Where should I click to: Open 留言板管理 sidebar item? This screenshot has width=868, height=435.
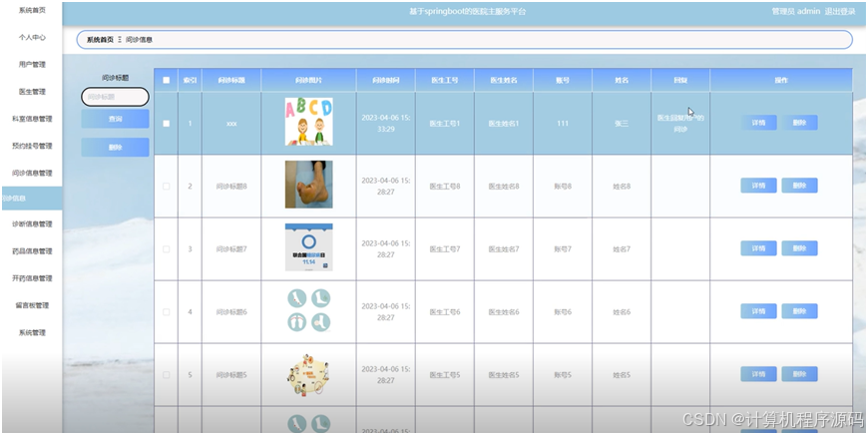(32, 305)
